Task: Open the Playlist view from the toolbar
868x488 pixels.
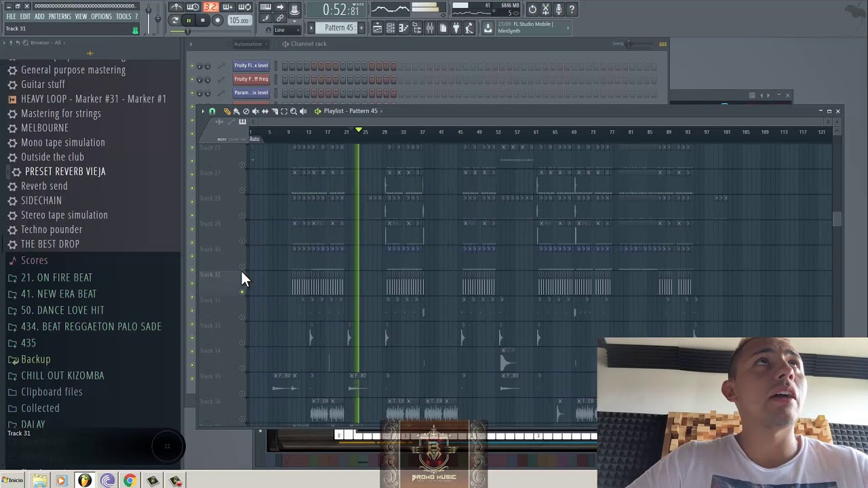Action: click(377, 28)
